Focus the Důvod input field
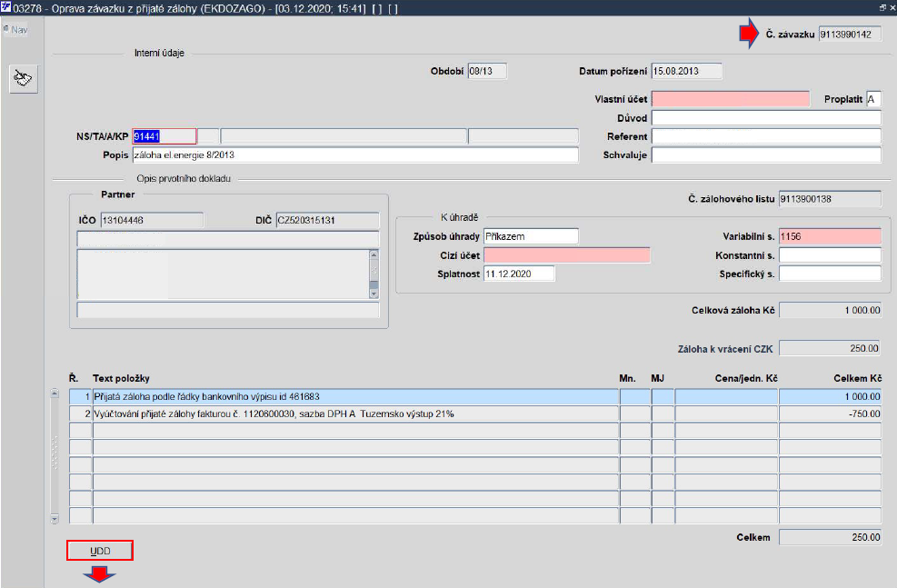897x588 pixels. point(766,117)
